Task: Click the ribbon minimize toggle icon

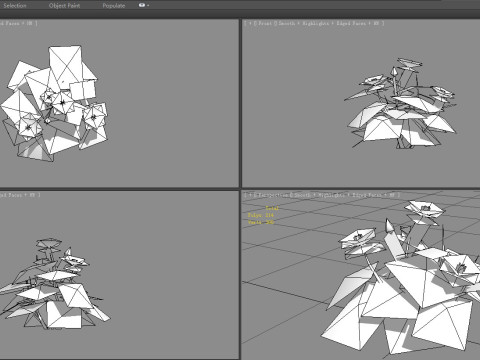Action: coord(142,5)
